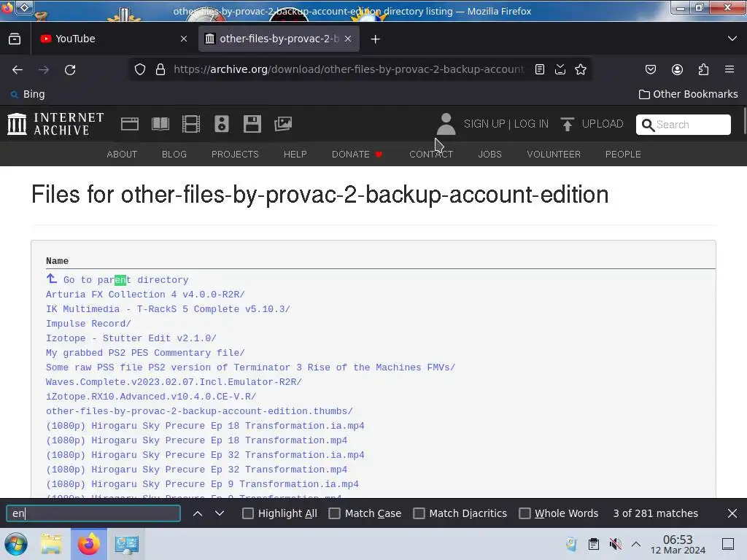Screen dimensions: 747x560
Task: Open the PEOPLE menu item
Action: [623, 155]
